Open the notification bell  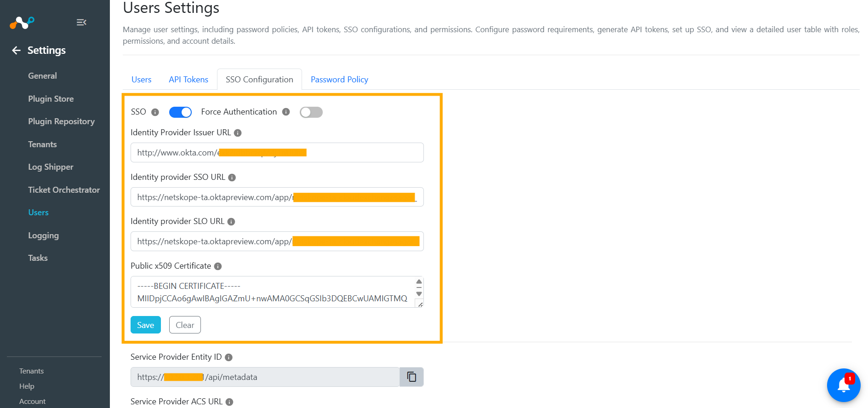click(843, 385)
